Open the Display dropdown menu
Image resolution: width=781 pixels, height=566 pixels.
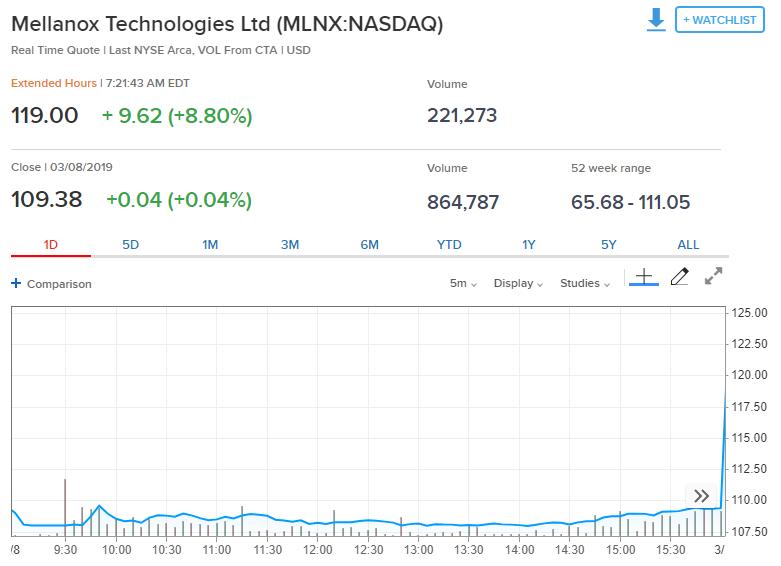click(518, 283)
